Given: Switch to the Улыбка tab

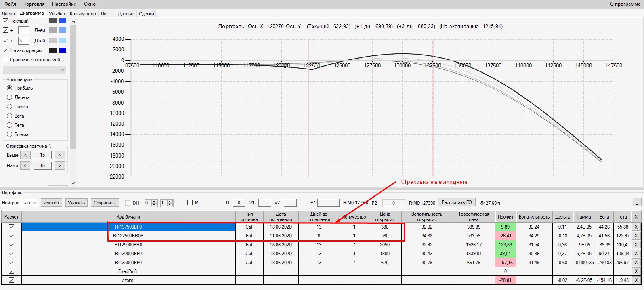Looking at the screenshot, I should 57,14.
